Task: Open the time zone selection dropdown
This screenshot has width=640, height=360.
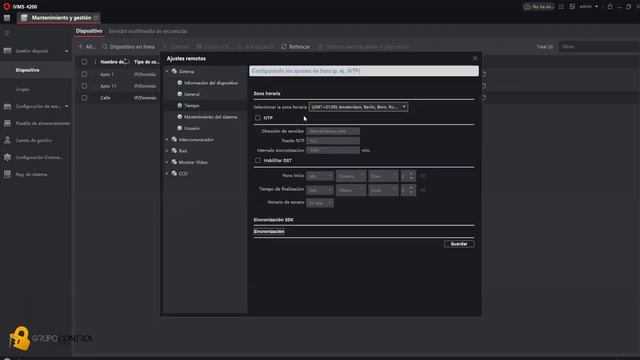Action: tap(358, 107)
